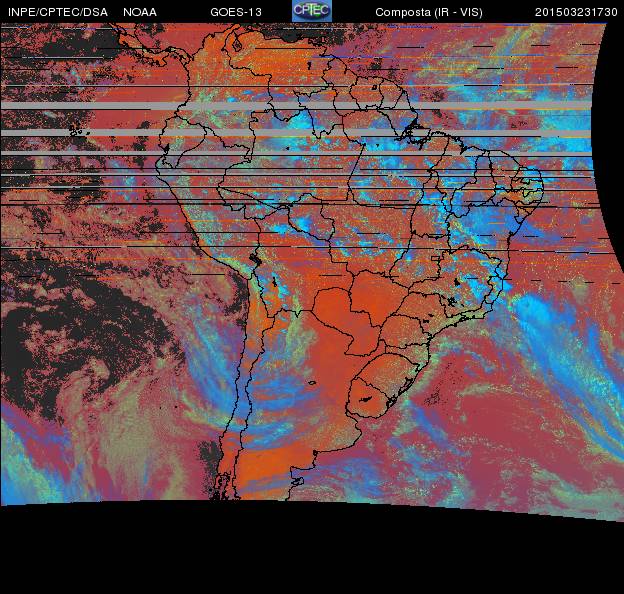Click the 'NOAA' label
The image size is (624, 594).
(x=140, y=12)
